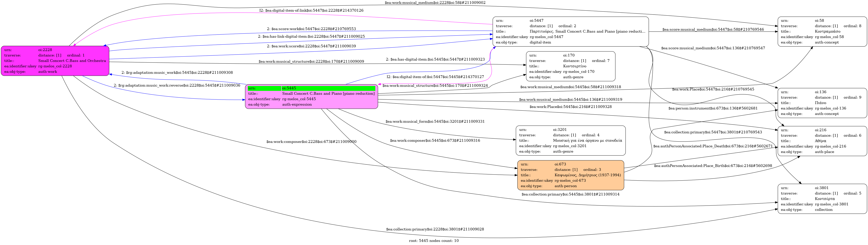Click the rg:adaptation:music_work:reverse edge label
The height and width of the screenshot is (245, 868).
pos(177,85)
